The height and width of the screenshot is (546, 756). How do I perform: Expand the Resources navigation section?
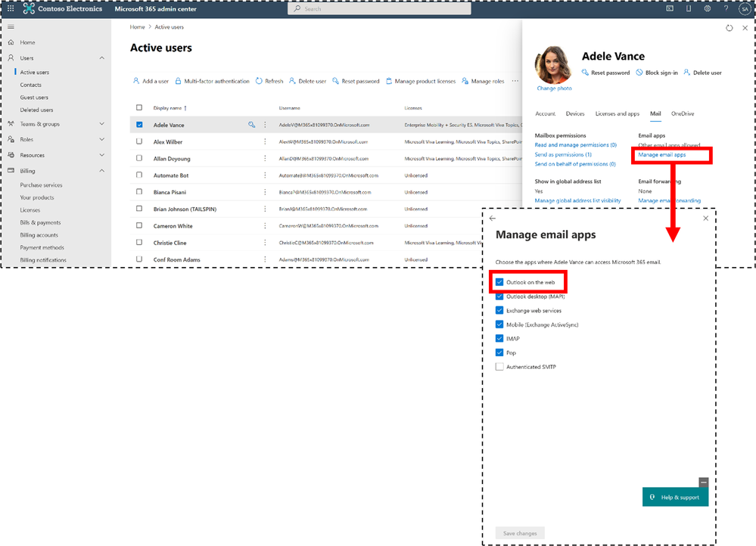(101, 155)
